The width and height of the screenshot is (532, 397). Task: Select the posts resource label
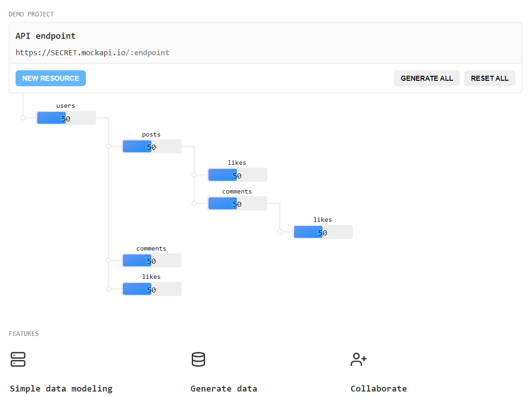click(151, 134)
